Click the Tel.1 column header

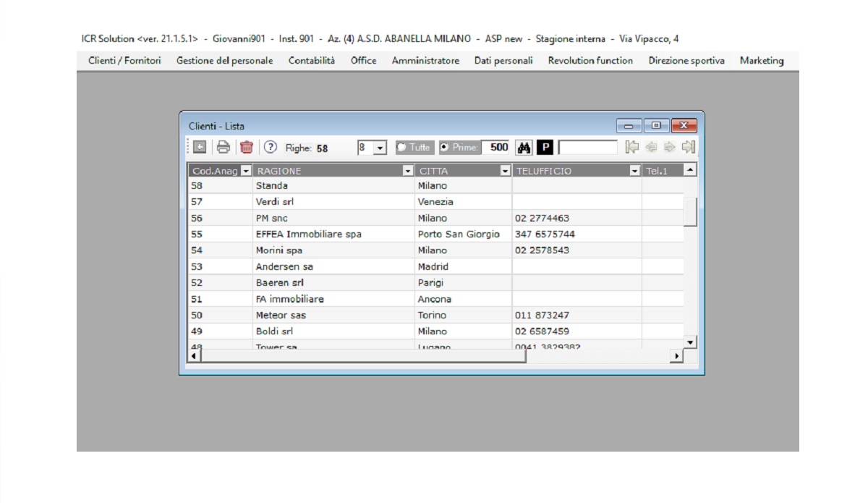[x=663, y=171]
